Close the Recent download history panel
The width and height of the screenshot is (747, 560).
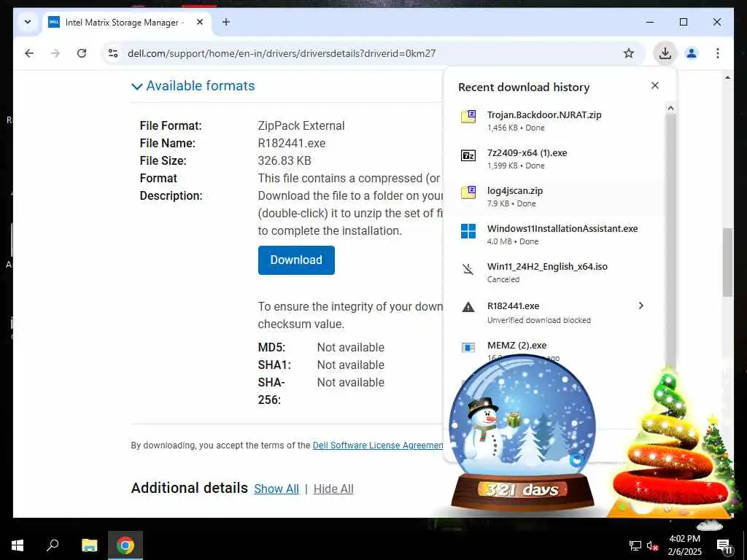655,85
